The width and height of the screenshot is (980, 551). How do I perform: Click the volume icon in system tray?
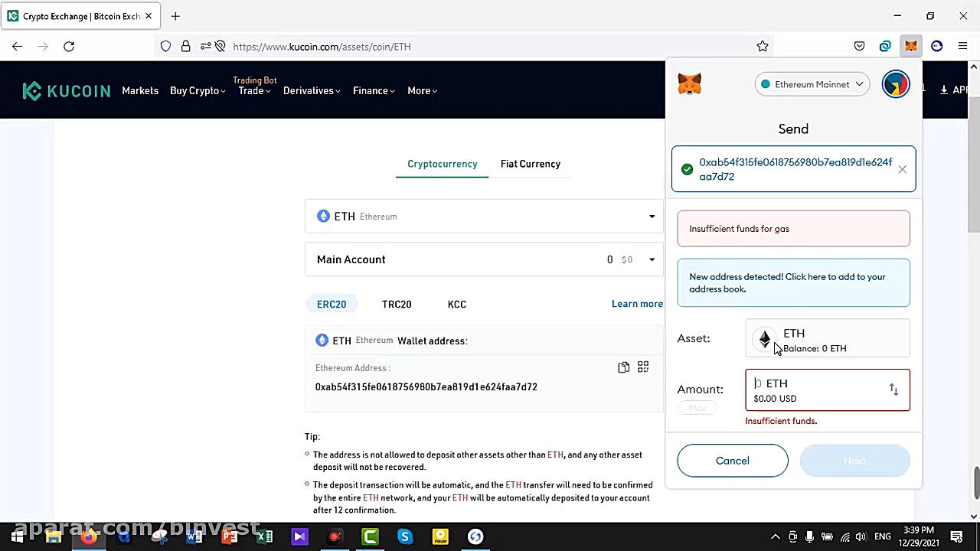point(861,537)
